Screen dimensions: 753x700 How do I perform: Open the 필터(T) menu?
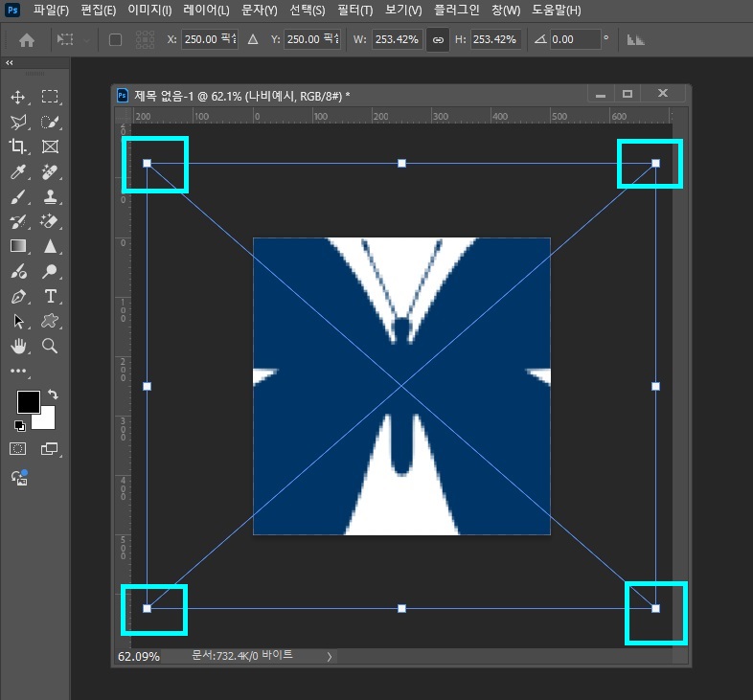point(355,11)
